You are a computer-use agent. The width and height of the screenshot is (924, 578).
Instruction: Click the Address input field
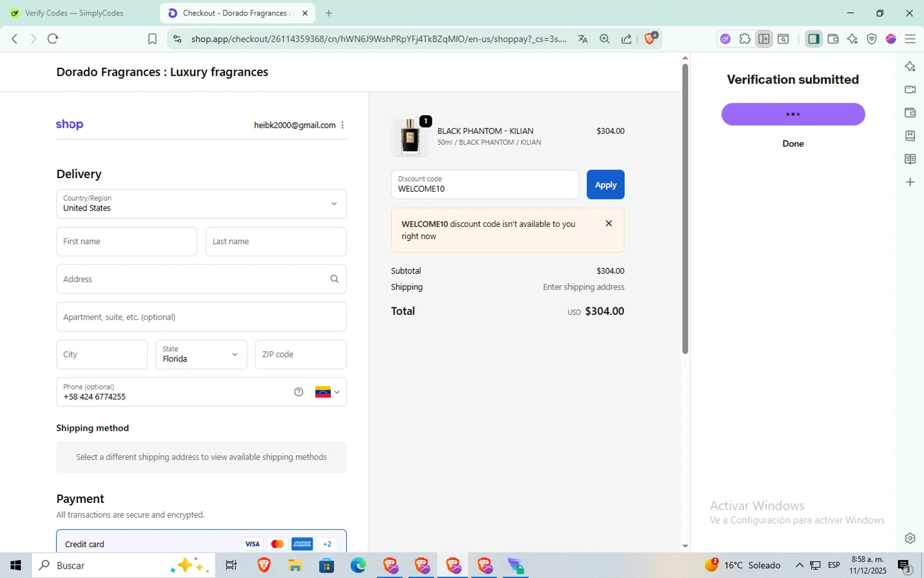click(201, 279)
